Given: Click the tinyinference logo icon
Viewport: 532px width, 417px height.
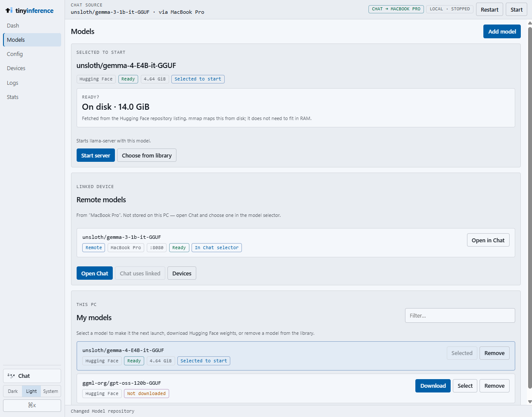Looking at the screenshot, I should click(x=9, y=10).
